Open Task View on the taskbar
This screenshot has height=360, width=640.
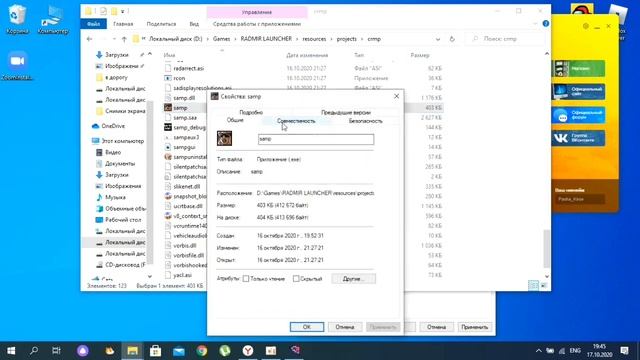(x=56, y=351)
